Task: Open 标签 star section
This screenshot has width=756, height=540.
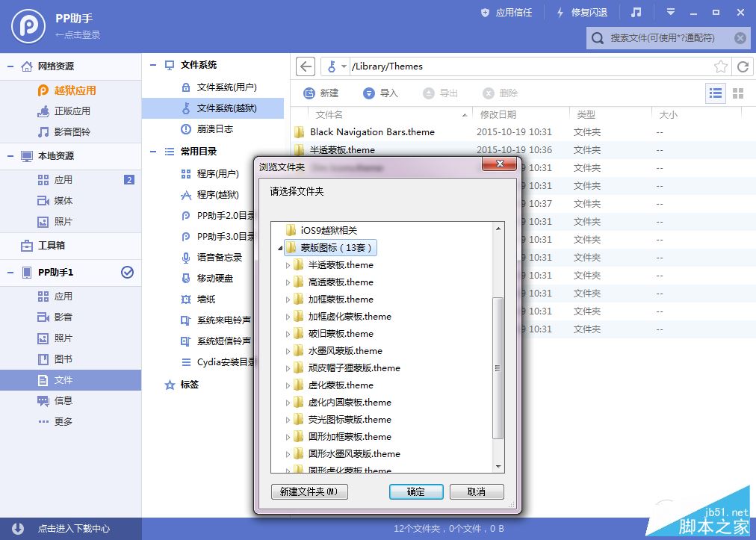Action: [182, 384]
